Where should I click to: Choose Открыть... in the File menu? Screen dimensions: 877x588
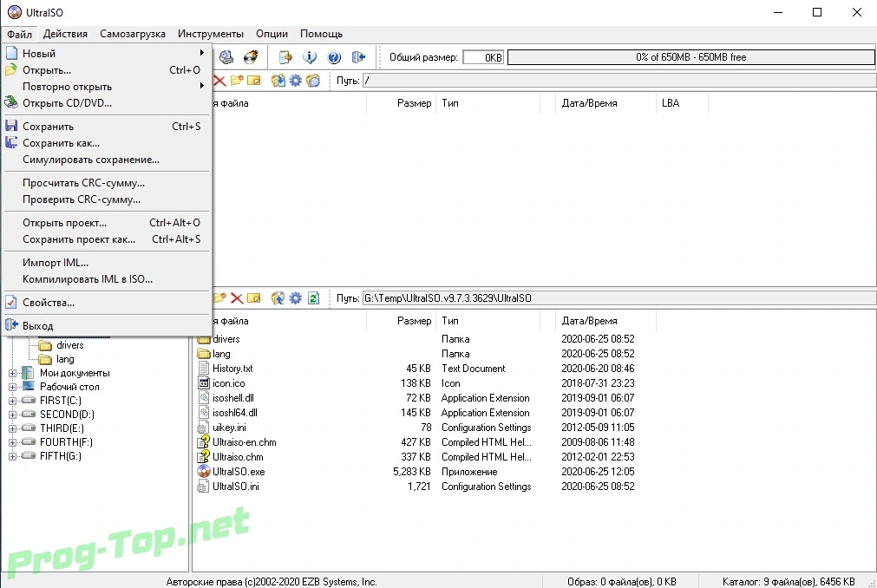pyautogui.click(x=107, y=70)
